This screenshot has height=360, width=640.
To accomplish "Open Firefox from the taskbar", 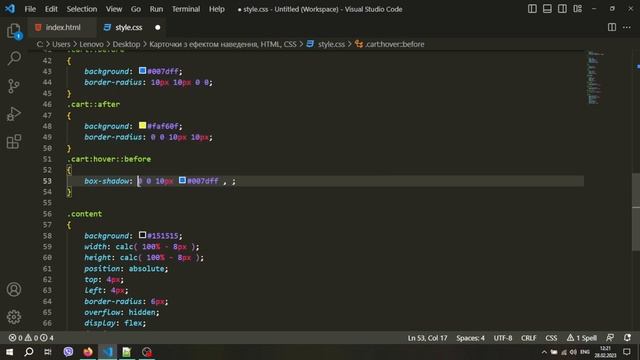I will 88,351.
